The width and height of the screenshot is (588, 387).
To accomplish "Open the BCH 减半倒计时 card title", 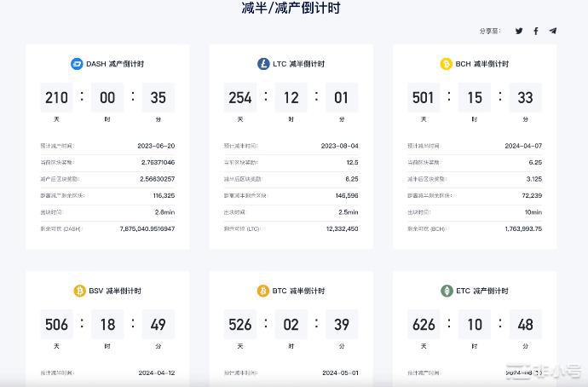I will click(x=481, y=64).
